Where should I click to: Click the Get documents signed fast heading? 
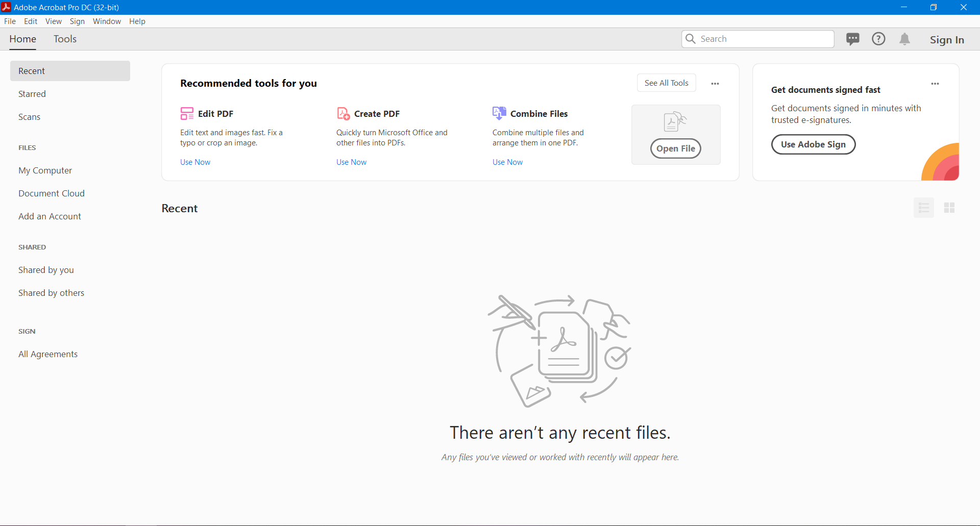click(x=825, y=90)
